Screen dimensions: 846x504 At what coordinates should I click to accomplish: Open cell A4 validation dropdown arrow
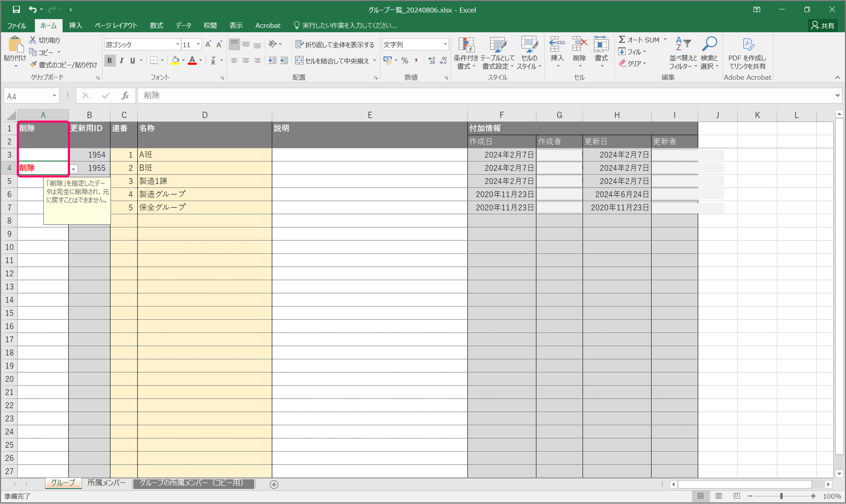[73, 169]
